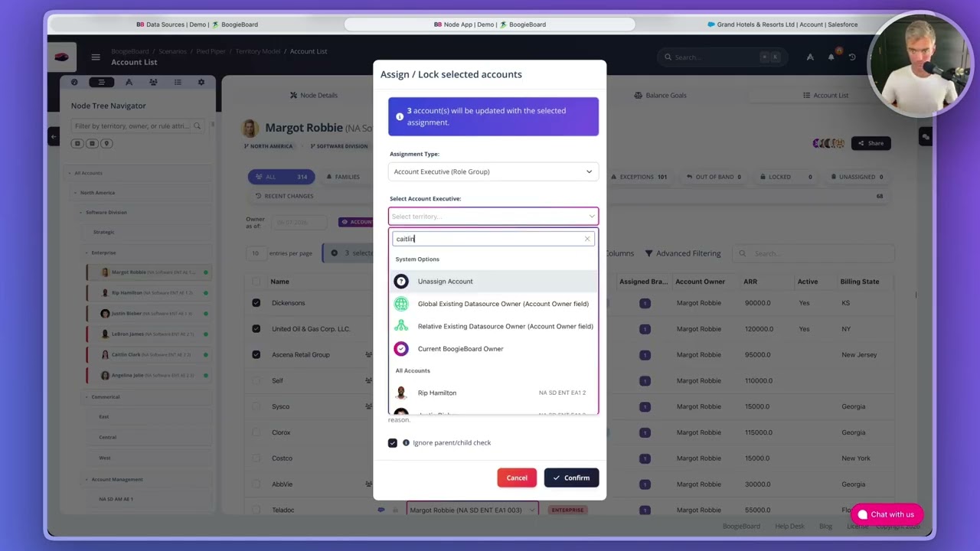Collapse the All Accounts tree node
Viewport: 980px width, 551px height.
(x=70, y=173)
